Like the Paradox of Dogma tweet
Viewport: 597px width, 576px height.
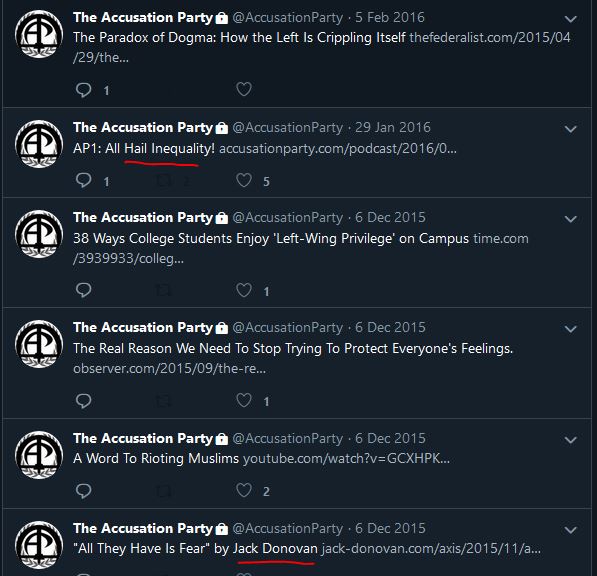click(x=244, y=89)
